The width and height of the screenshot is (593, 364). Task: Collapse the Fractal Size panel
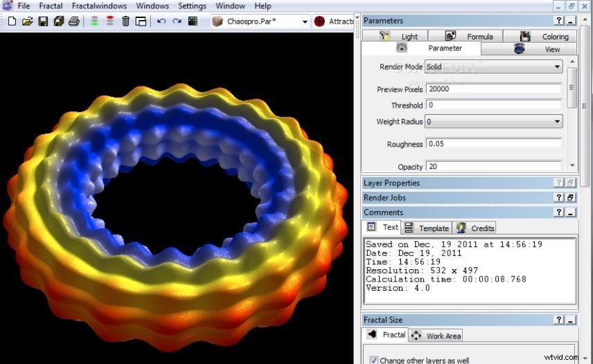tap(571, 320)
